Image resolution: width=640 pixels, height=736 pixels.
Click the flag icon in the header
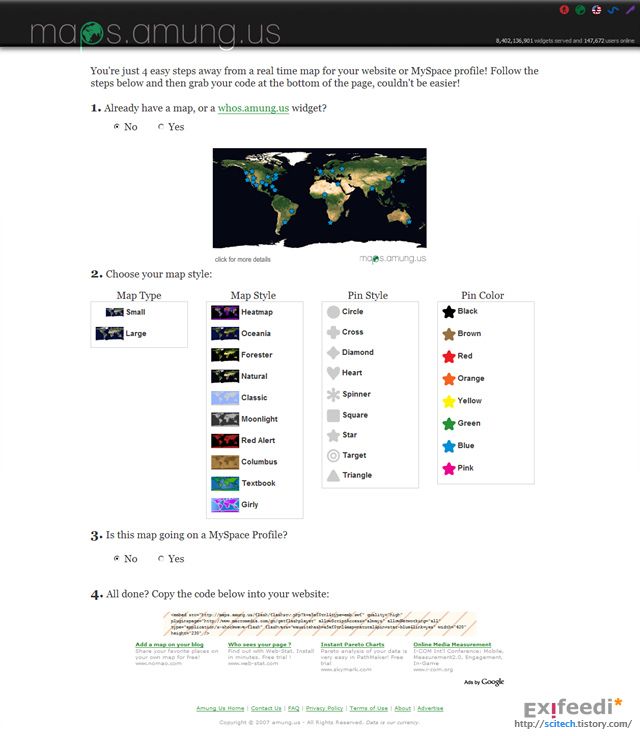[x=596, y=9]
